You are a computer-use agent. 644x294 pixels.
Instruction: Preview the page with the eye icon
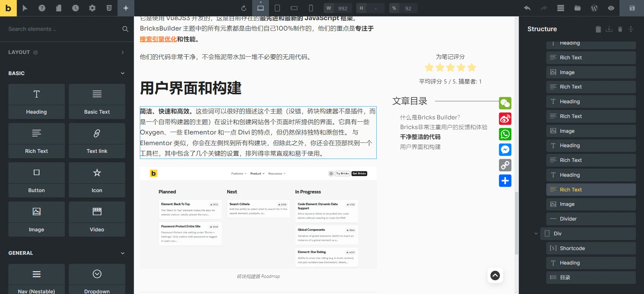[x=611, y=8]
